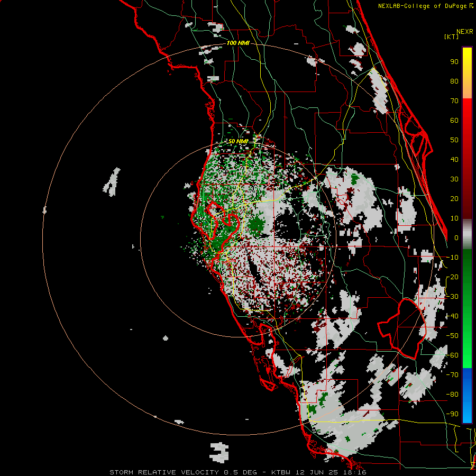The width and height of the screenshot is (476, 476).
Task: Select the -70 knots scale label
Action: point(452,375)
